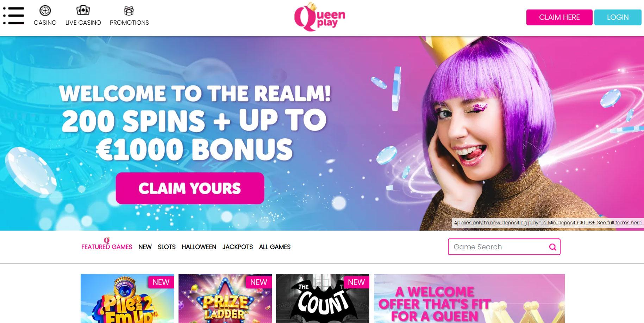Open Live Casino via cards icon
The height and width of the screenshot is (323, 644).
coord(83,11)
